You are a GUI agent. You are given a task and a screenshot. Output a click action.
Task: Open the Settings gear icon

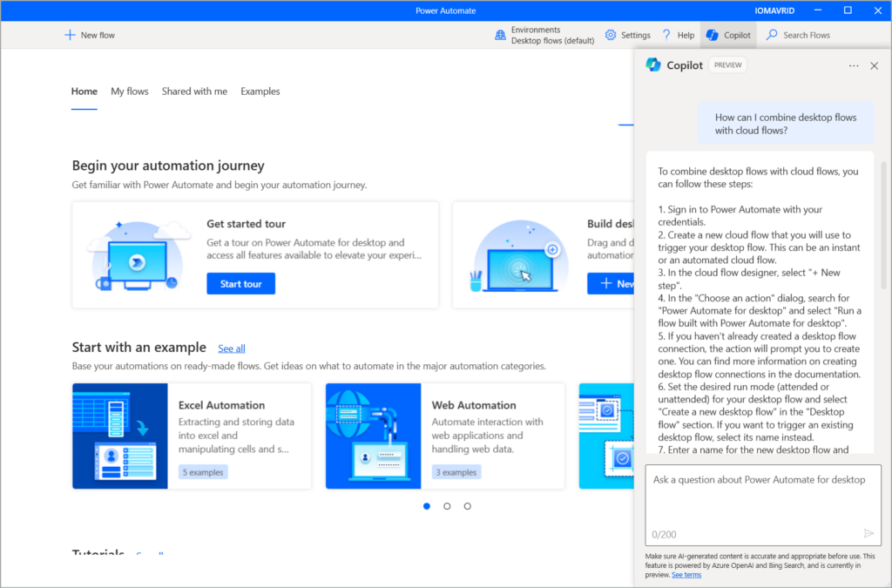[x=610, y=35]
